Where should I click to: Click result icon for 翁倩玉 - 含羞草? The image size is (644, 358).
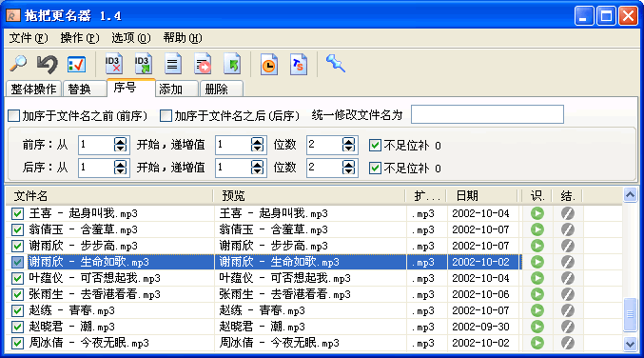coord(568,229)
